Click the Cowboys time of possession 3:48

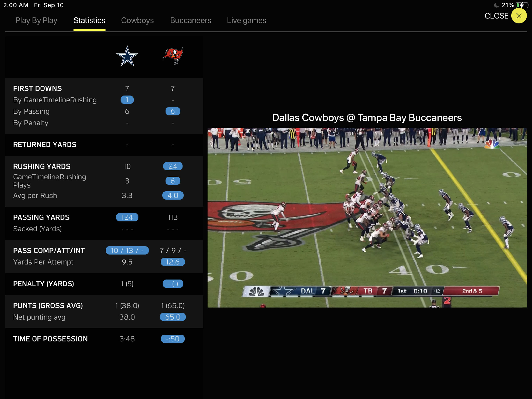tap(127, 339)
